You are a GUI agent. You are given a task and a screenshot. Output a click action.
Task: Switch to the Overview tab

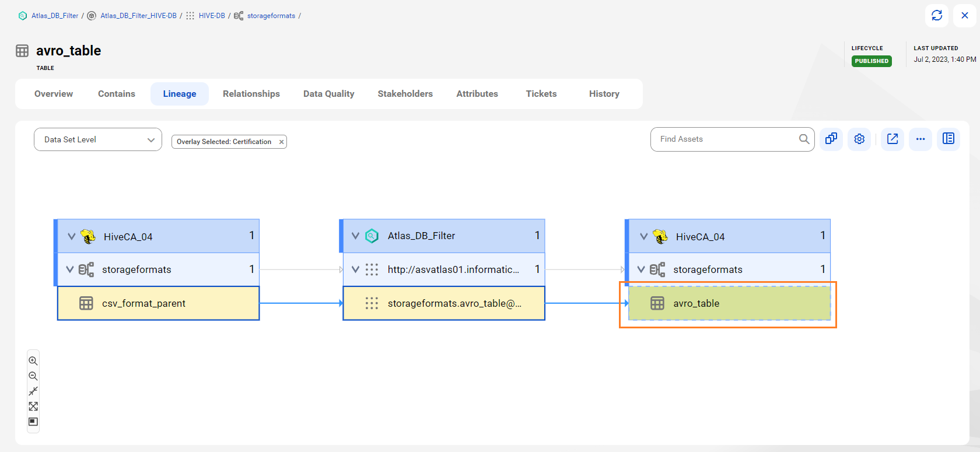[x=54, y=94]
